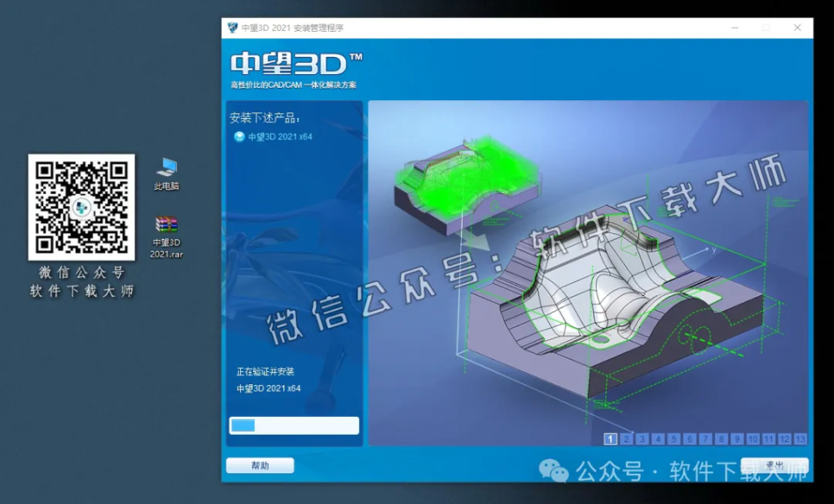Jump to slide 7 of the slideshow

[706, 440]
